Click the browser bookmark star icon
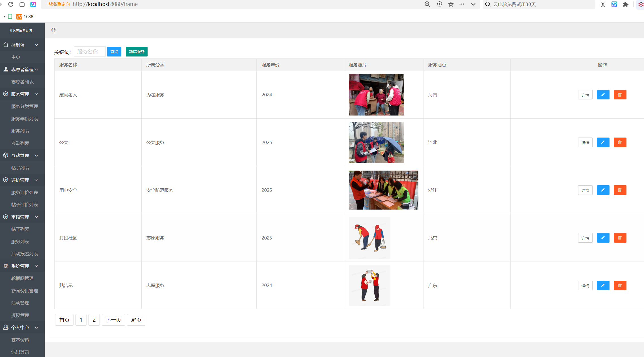Viewport: 644px width, 357px height. 451,4
